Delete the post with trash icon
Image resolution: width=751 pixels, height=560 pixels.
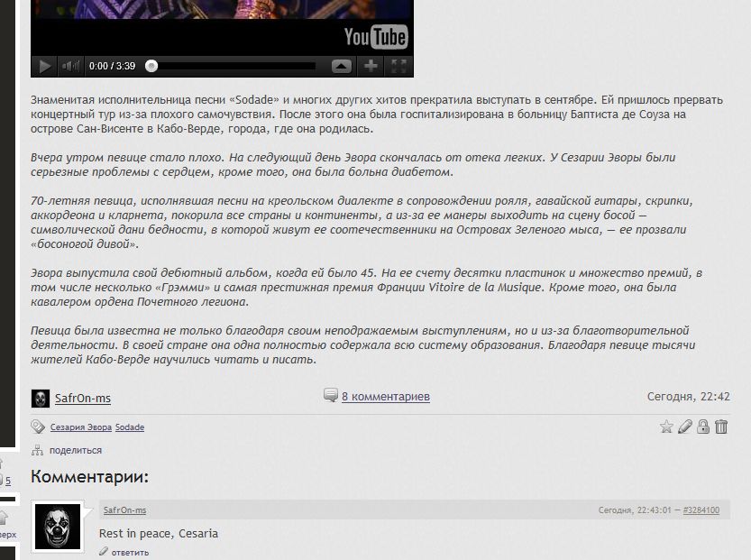[721, 427]
